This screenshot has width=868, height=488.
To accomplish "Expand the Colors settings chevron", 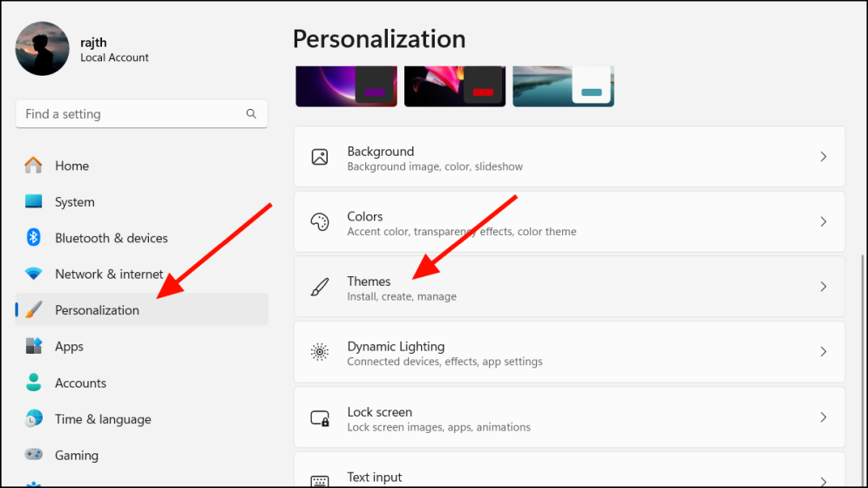I will (824, 222).
